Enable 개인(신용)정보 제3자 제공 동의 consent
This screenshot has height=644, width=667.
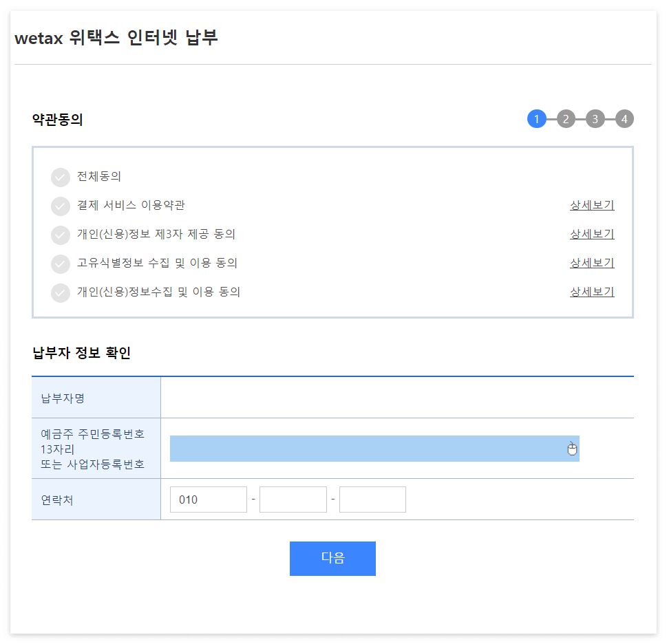60,235
